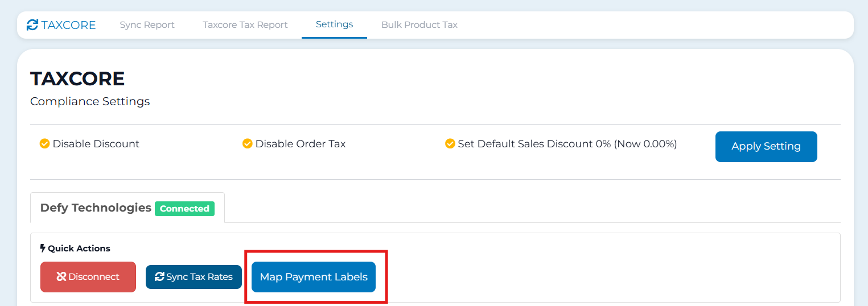Click the TAXCORE sync logo icon
The image size is (868, 306).
[x=32, y=25]
